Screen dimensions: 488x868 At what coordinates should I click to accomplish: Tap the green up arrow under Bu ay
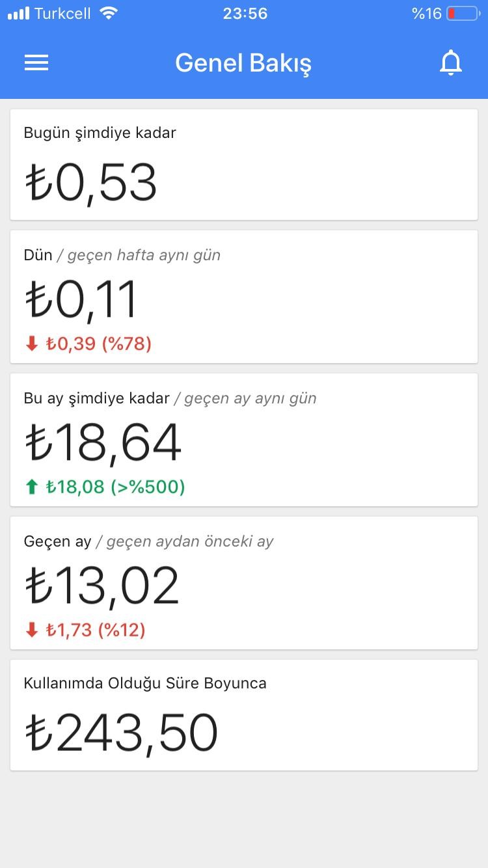[32, 487]
